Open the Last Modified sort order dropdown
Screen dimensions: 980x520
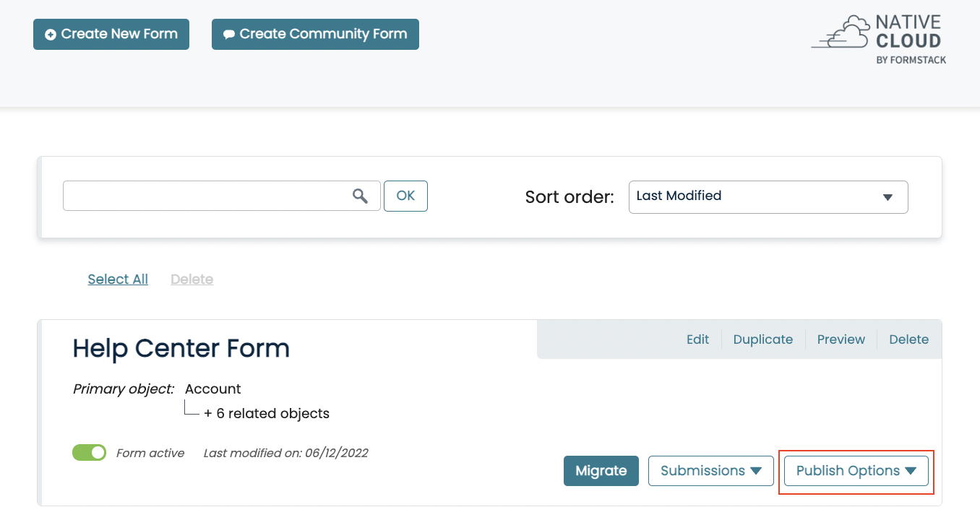(768, 196)
